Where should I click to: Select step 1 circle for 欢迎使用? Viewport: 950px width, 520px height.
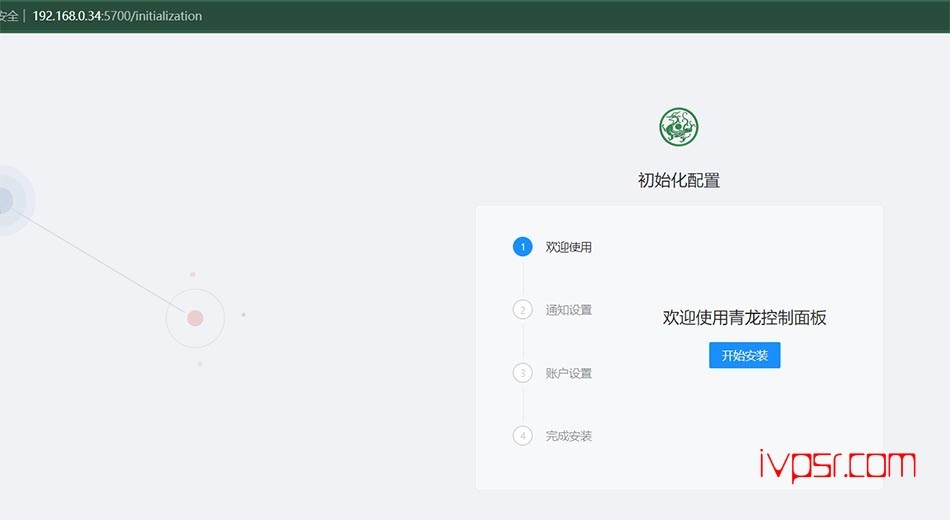(x=523, y=247)
